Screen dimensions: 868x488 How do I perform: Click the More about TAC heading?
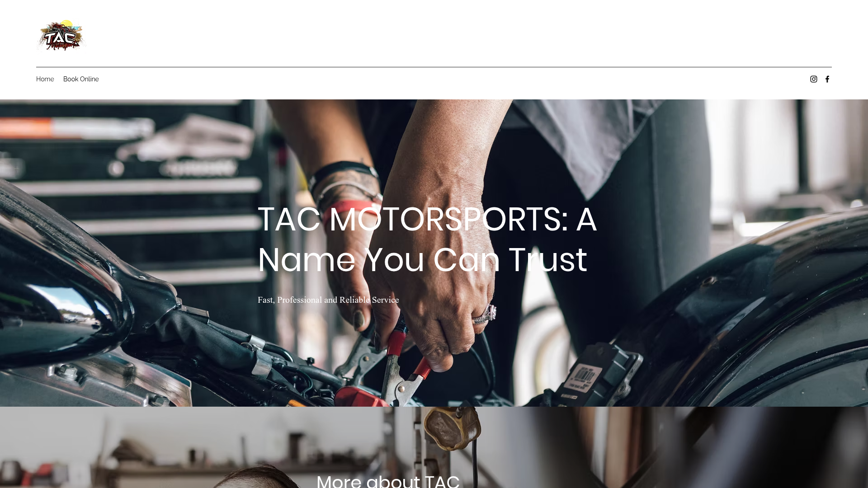tap(388, 480)
